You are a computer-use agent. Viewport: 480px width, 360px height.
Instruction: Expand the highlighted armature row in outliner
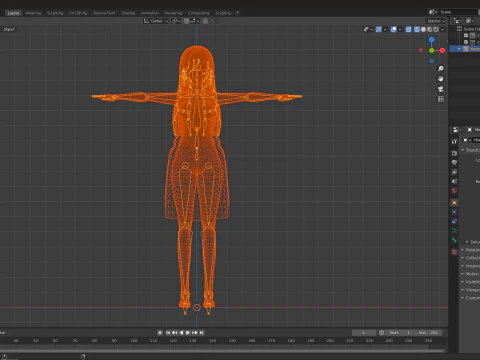459,49
